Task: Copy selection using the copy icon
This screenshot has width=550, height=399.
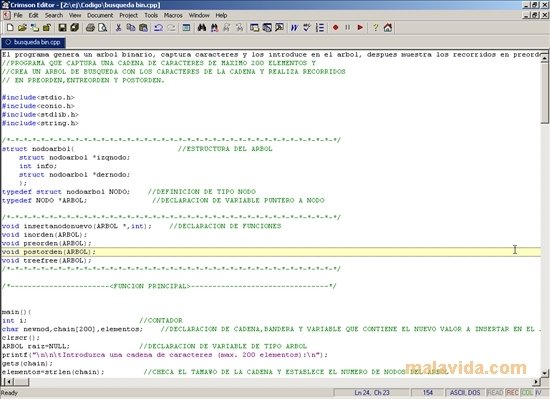Action: click(131, 27)
